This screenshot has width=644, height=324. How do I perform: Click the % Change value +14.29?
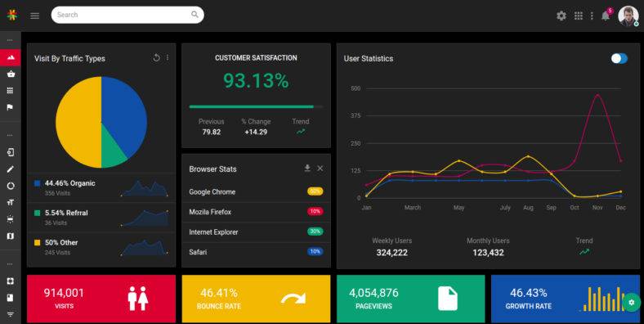pos(256,132)
